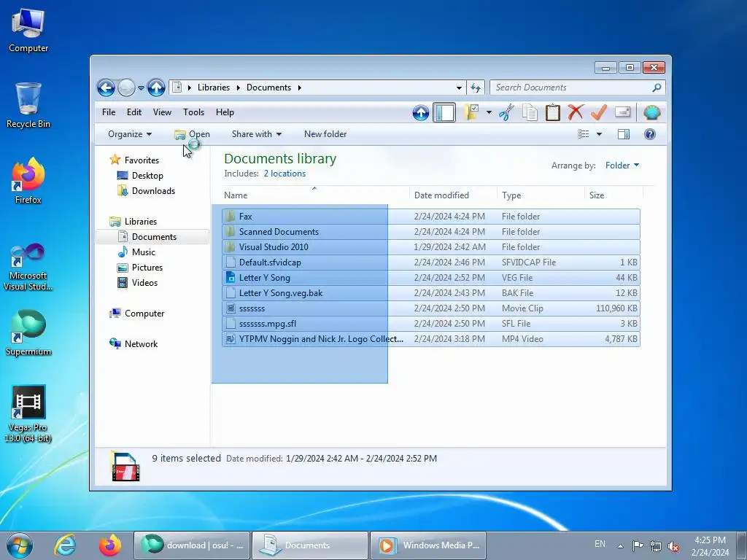Screen dimensions: 747x560
Task: Click the Open button in the command bar
Action: [x=193, y=134]
